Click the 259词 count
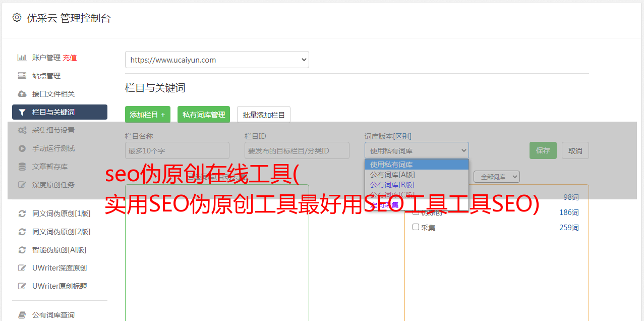The image size is (644, 321). tap(569, 228)
